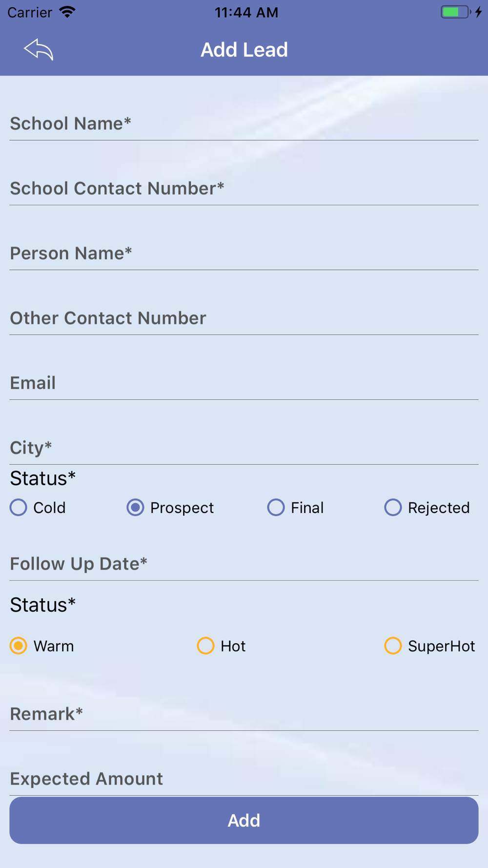Viewport: 488px width, 868px height.
Task: Choose the Final status option
Action: tap(276, 507)
